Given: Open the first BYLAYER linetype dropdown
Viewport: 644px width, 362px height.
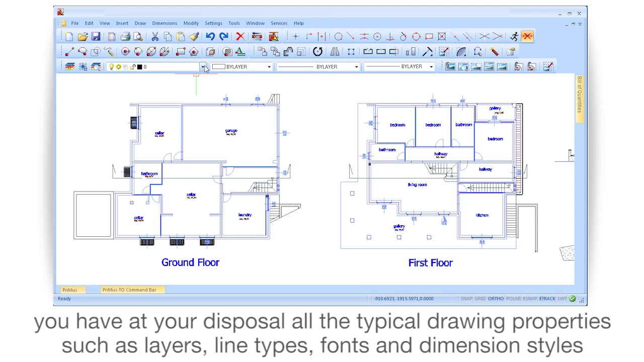Looking at the screenshot, I should (x=356, y=67).
